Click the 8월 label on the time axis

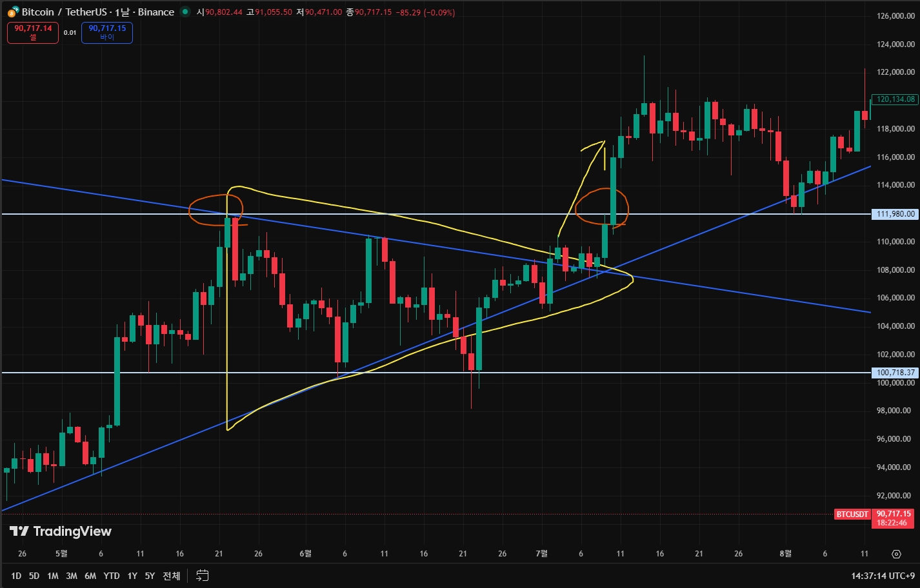pos(785,554)
